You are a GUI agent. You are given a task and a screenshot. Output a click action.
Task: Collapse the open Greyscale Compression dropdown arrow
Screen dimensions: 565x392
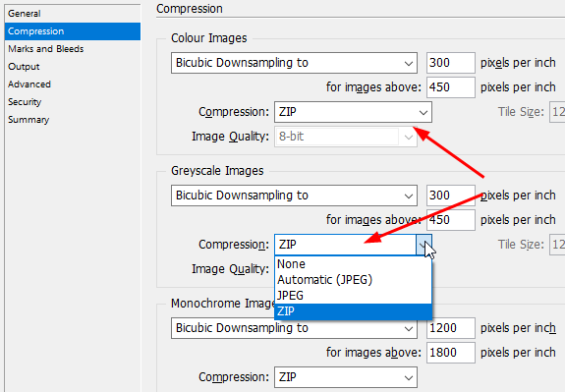pyautogui.click(x=424, y=245)
